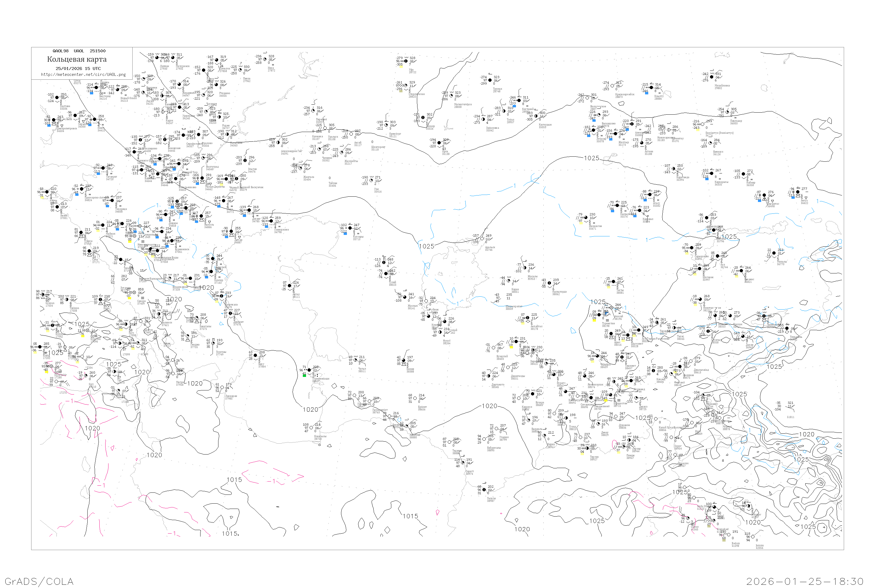Image resolution: width=882 pixels, height=588 pixels.
Task: Click the Орск 35138 filled station circle
Action: click(439, 143)
